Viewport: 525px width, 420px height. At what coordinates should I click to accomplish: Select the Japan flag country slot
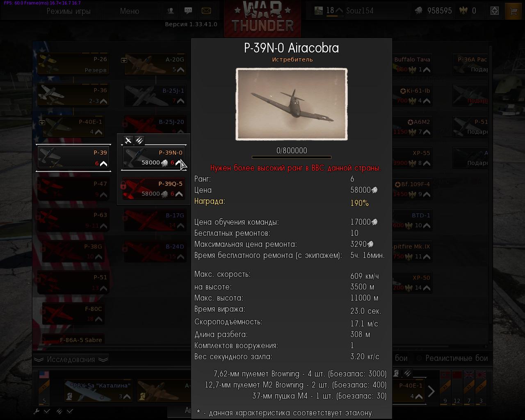point(481,388)
